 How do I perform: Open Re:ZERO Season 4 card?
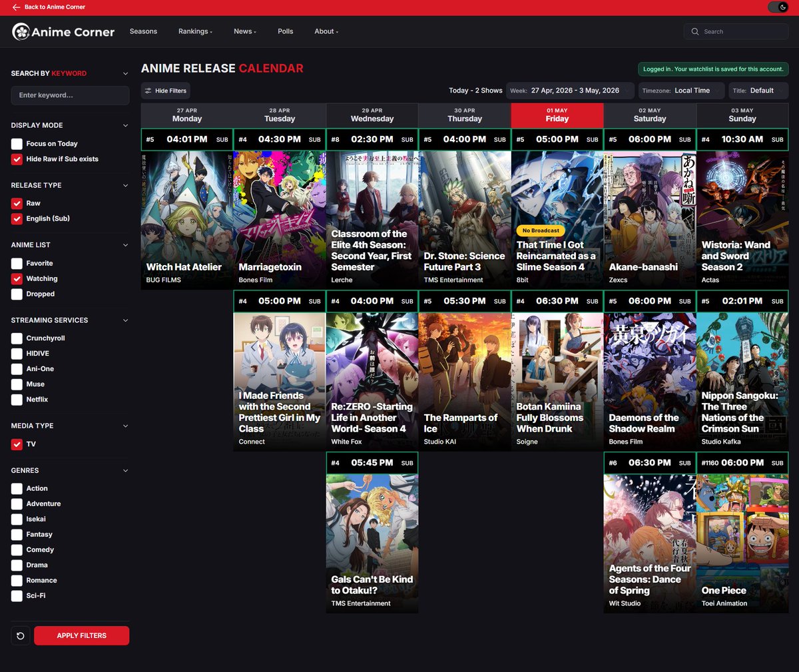(x=372, y=382)
